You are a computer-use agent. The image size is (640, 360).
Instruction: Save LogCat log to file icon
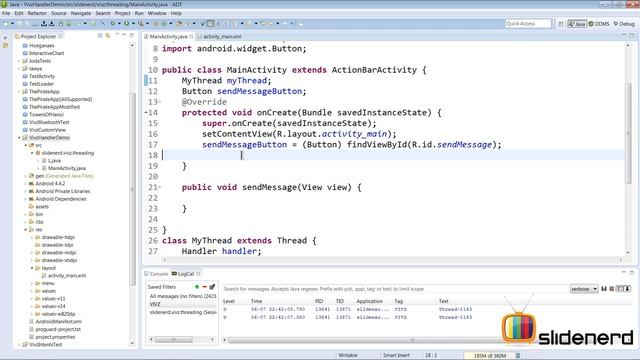click(604, 289)
